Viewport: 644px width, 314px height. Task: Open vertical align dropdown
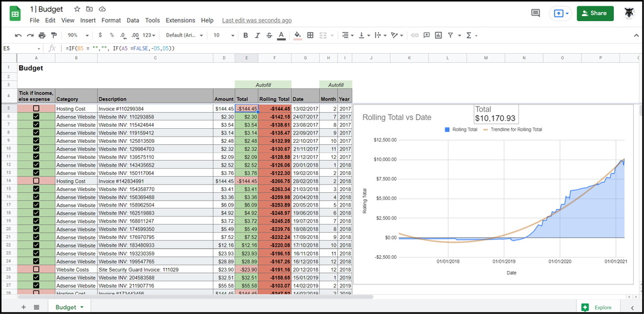[x=365, y=35]
